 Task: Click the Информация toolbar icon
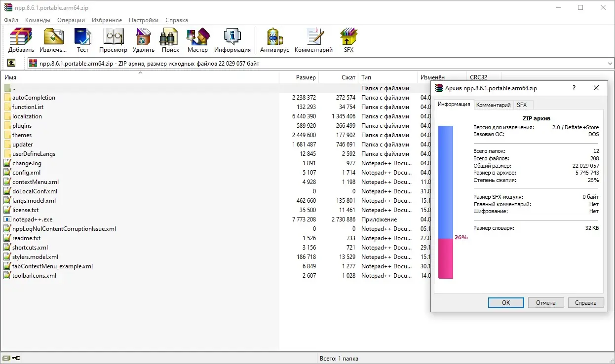pos(232,37)
